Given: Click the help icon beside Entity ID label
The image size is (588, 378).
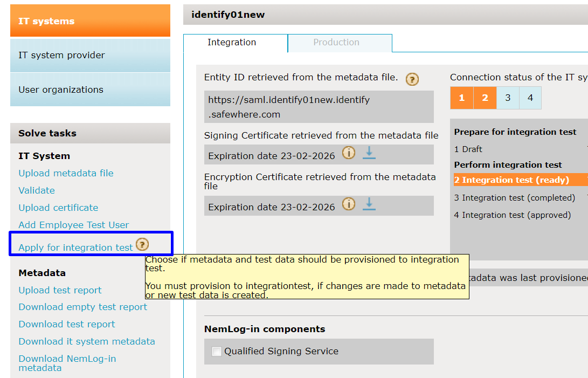Looking at the screenshot, I should (x=412, y=79).
